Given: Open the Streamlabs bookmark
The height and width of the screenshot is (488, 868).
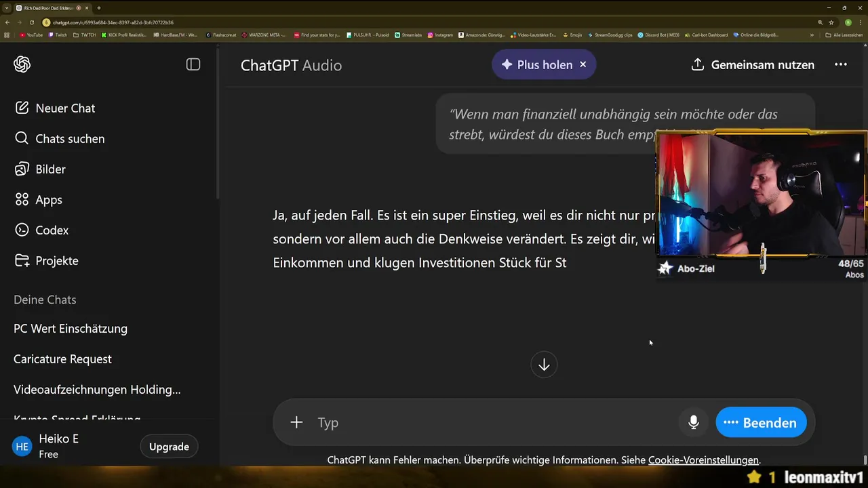Looking at the screenshot, I should click(x=408, y=35).
